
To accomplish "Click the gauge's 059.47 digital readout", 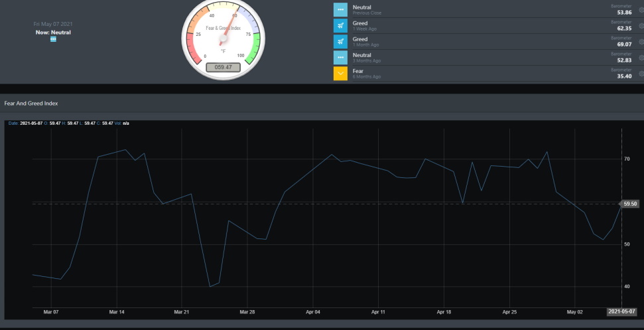I will tap(223, 67).
